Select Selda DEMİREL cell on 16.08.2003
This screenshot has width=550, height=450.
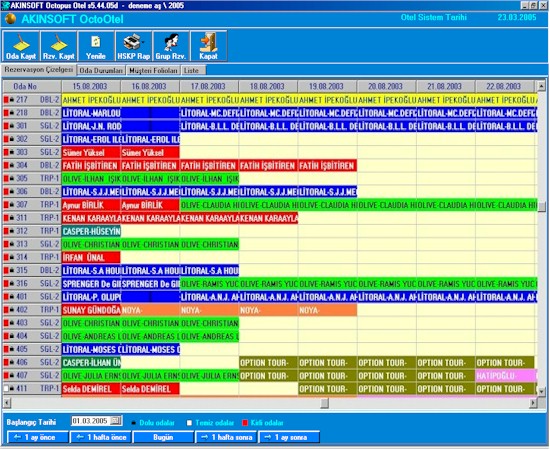coord(150,389)
